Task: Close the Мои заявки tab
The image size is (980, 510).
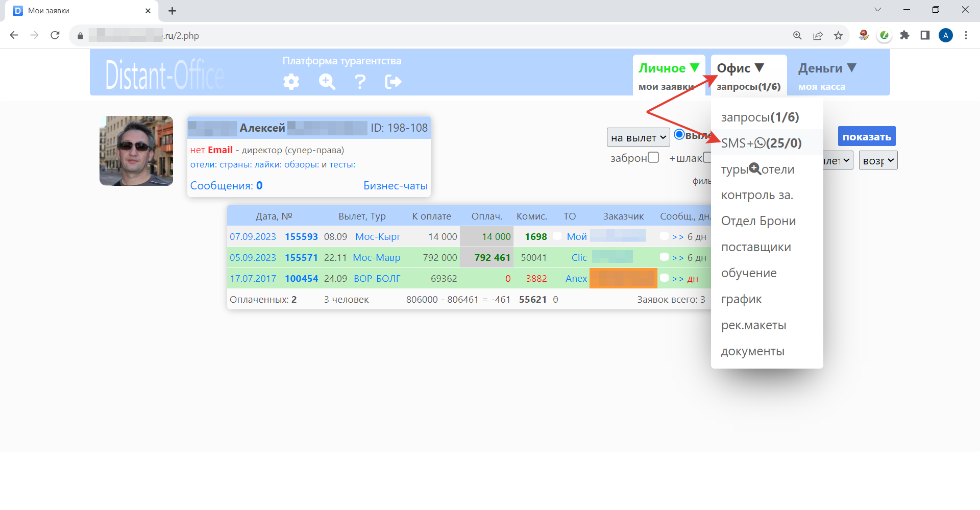Action: (x=148, y=11)
